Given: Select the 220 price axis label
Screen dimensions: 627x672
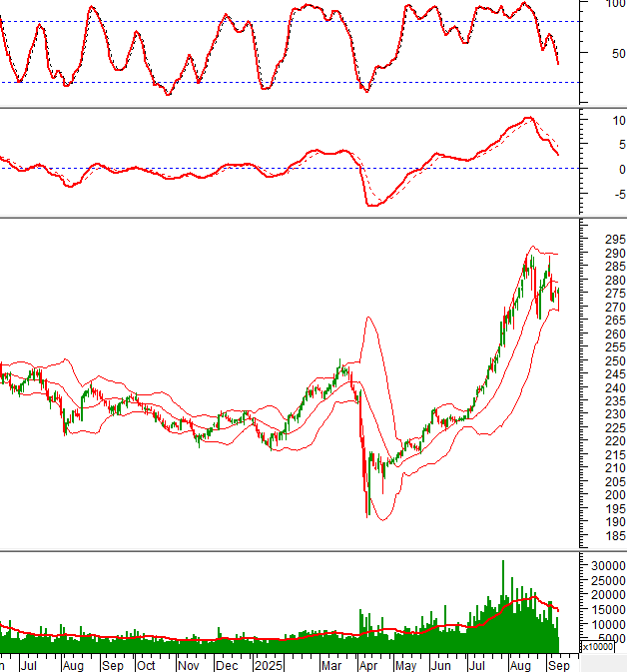Looking at the screenshot, I should coord(615,441).
